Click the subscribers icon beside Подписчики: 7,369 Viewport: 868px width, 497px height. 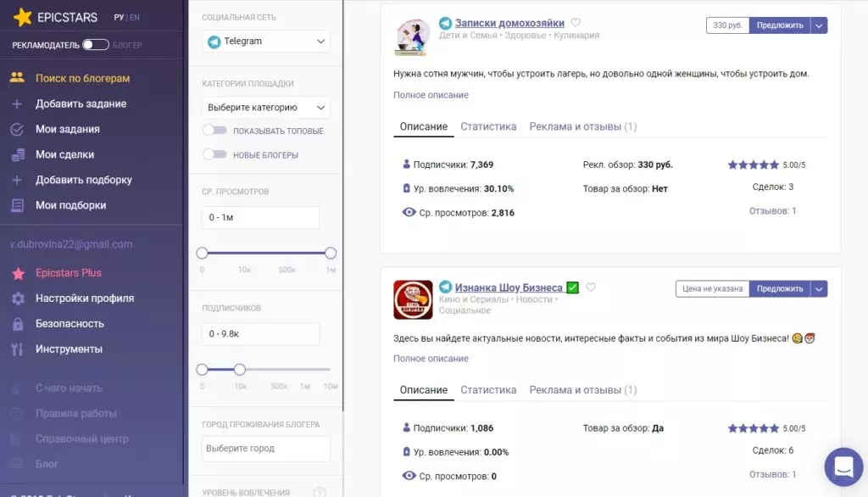pos(406,164)
